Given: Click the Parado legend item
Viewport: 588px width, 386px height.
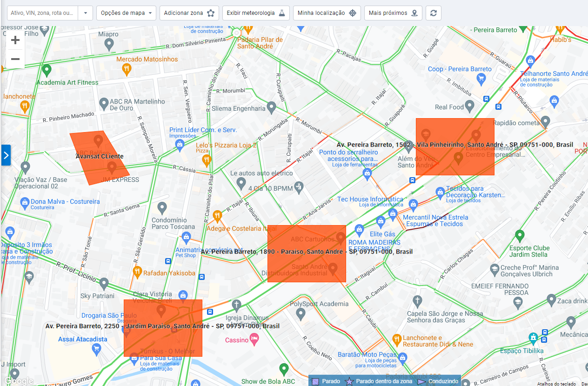Looking at the screenshot, I should (327, 381).
